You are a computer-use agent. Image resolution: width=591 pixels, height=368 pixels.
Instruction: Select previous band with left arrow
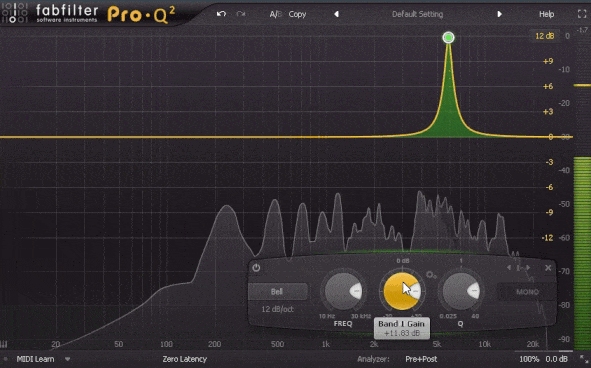point(510,268)
